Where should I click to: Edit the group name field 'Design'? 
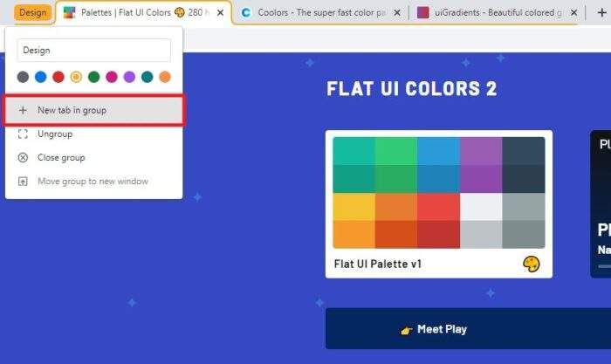pos(93,51)
